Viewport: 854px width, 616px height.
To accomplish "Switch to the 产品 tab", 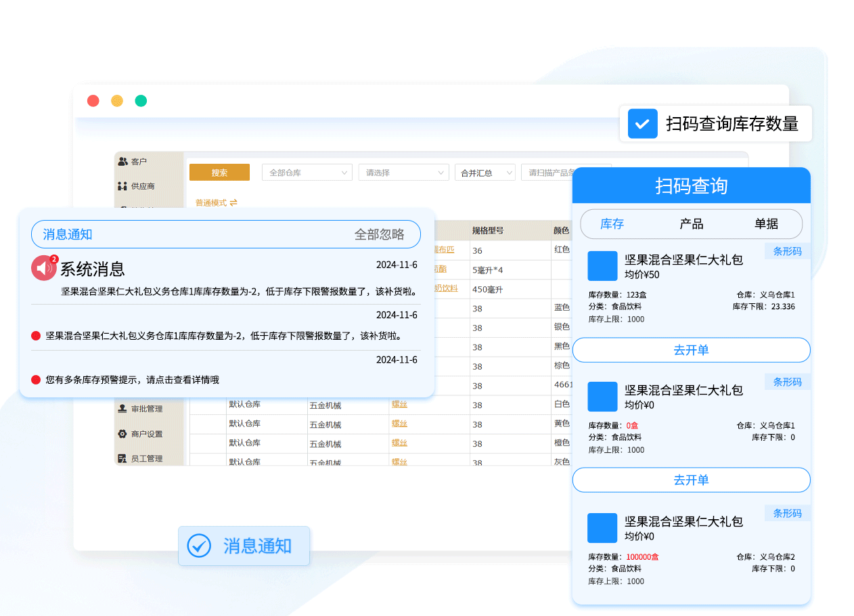I will 691,224.
